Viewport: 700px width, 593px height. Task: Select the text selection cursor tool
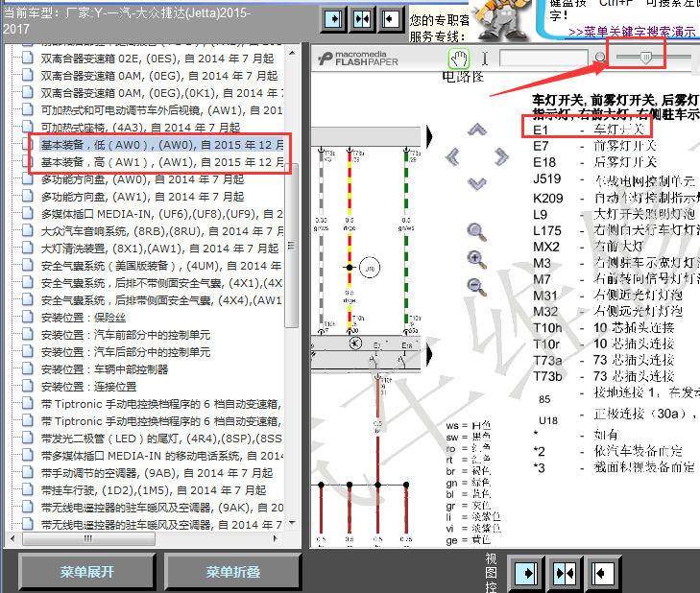(x=485, y=59)
